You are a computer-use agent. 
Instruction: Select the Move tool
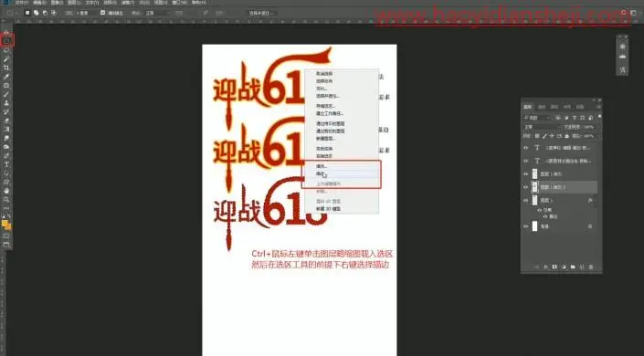(6, 32)
